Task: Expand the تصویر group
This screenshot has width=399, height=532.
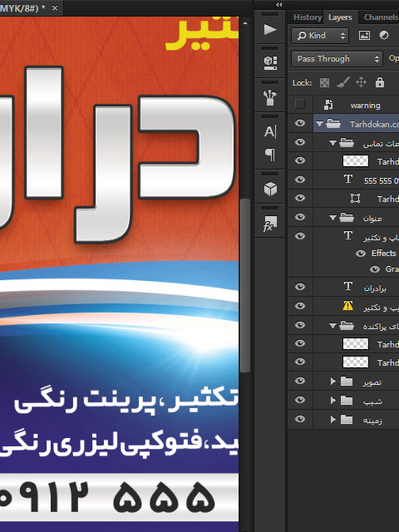Action: point(333,382)
